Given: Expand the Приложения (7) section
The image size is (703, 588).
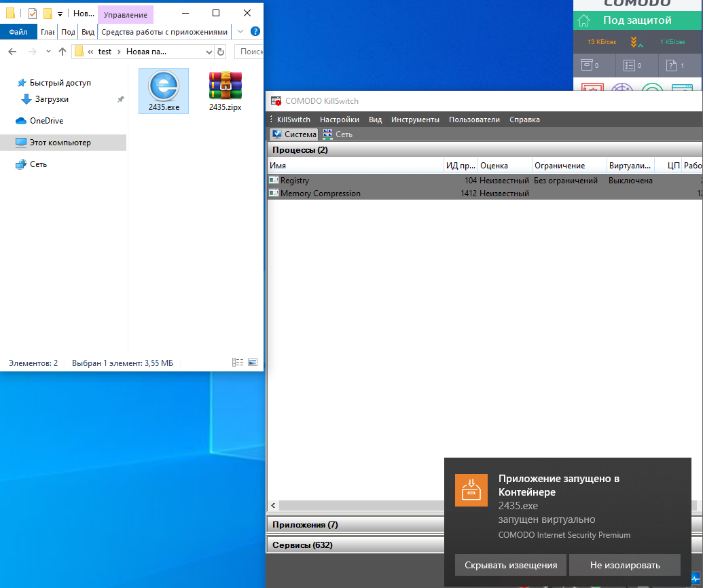Looking at the screenshot, I should 355,524.
